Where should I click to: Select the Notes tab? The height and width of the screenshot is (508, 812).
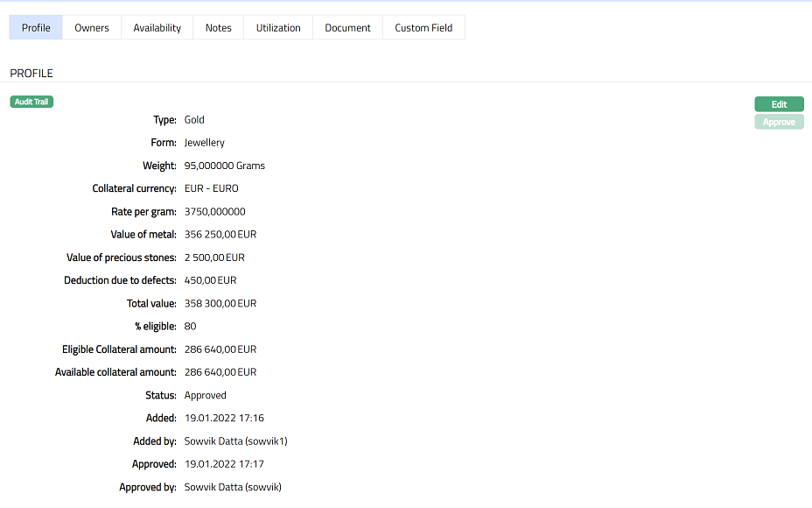[218, 28]
